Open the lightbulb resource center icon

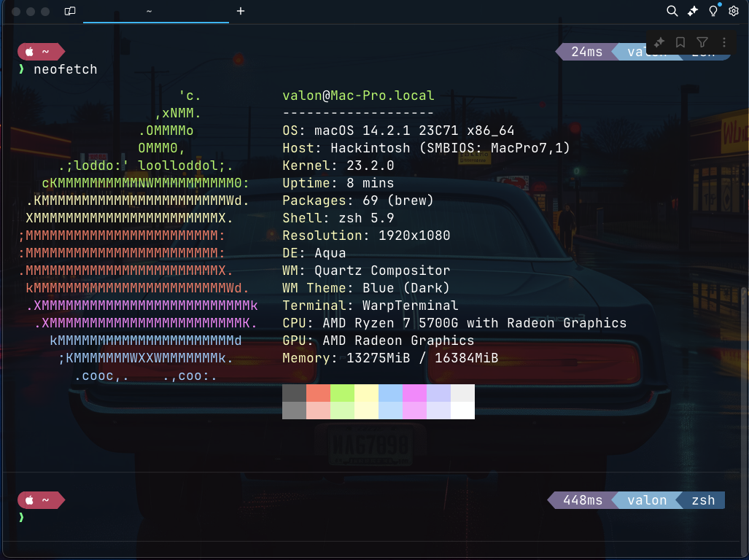point(713,11)
